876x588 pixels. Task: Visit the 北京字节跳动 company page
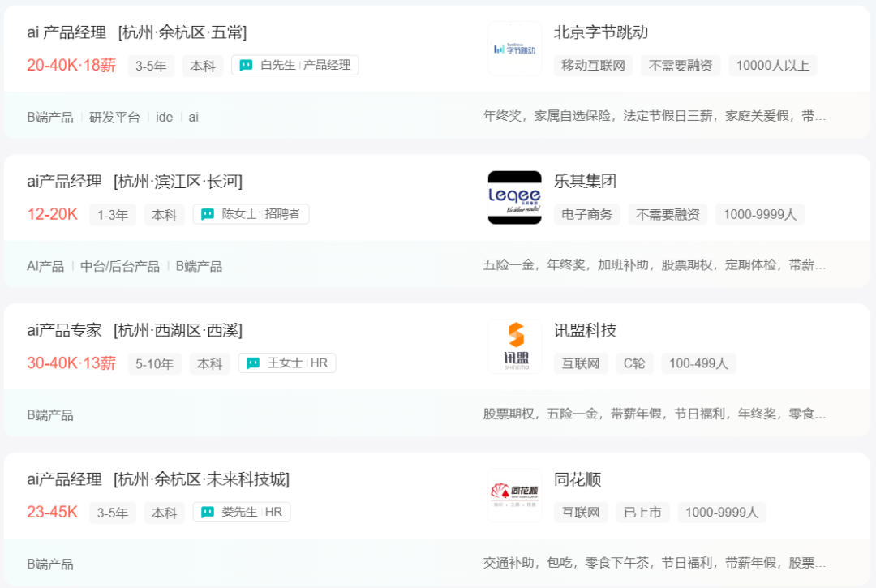pyautogui.click(x=600, y=33)
